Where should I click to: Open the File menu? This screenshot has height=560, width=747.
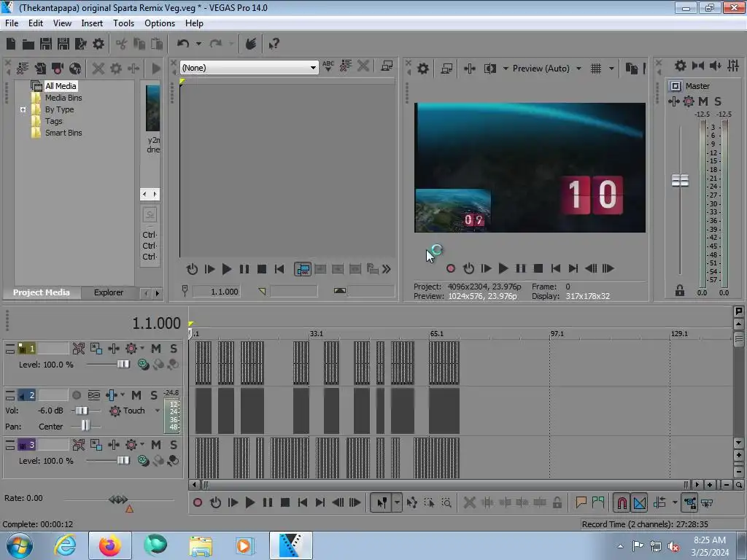pyautogui.click(x=12, y=23)
